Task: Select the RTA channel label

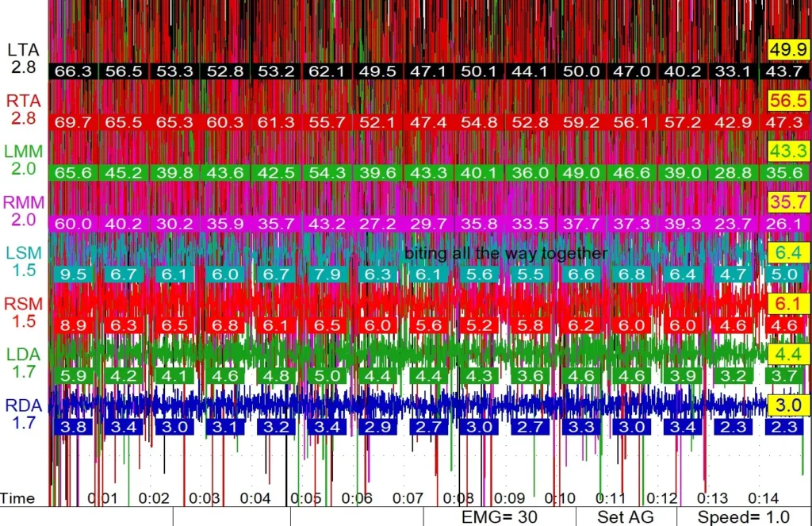Action: pos(23,101)
